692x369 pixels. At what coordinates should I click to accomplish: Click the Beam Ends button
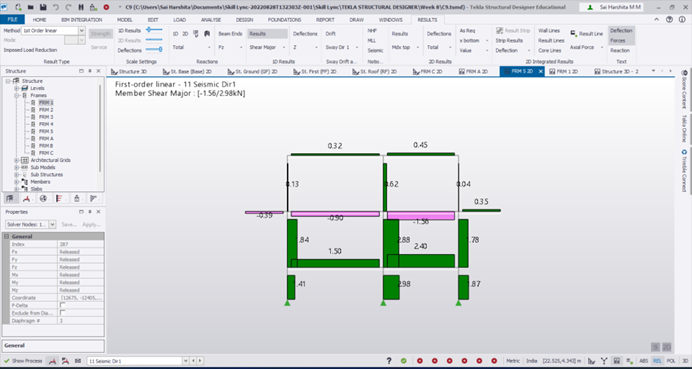click(x=230, y=34)
